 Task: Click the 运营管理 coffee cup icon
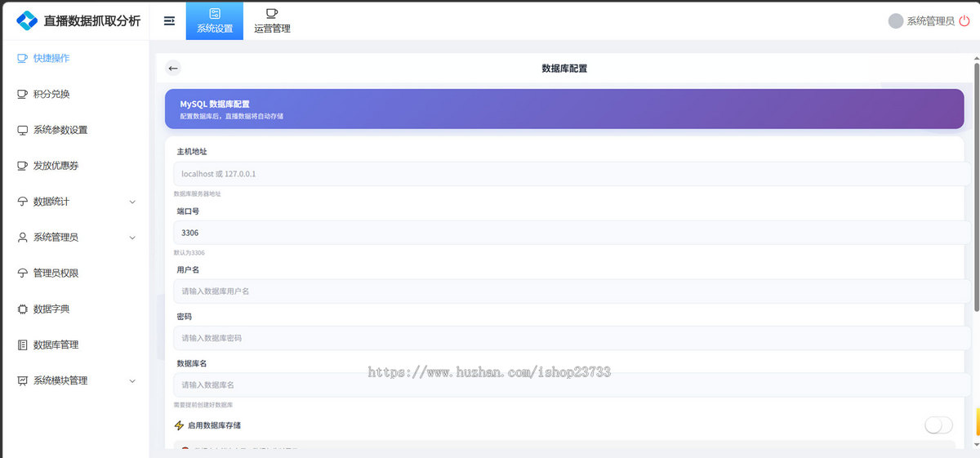[x=272, y=13]
